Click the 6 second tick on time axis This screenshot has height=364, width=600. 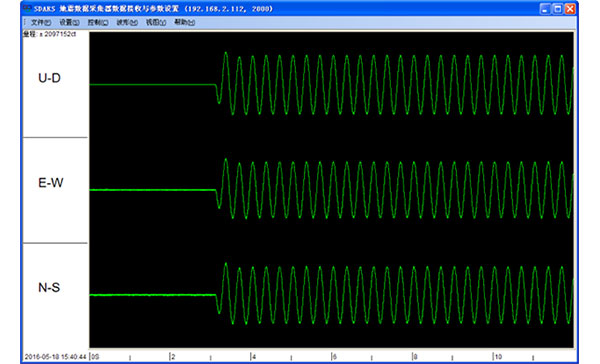tap(334, 357)
